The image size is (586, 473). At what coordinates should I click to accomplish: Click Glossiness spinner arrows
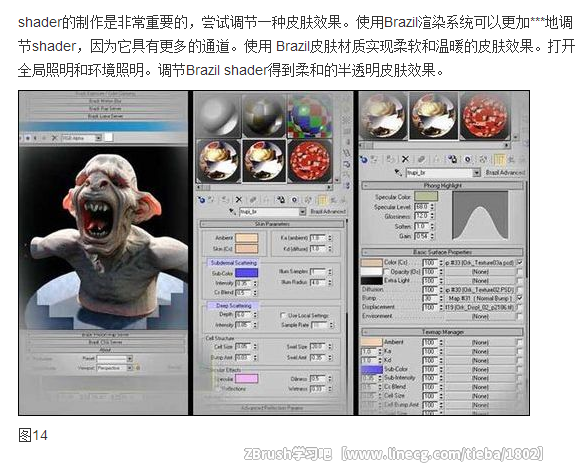click(432, 216)
